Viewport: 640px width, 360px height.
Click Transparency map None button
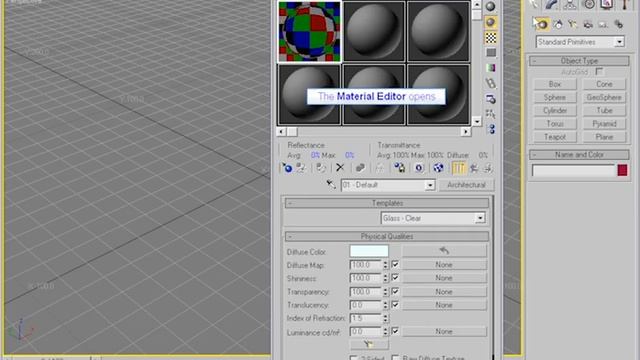444,292
